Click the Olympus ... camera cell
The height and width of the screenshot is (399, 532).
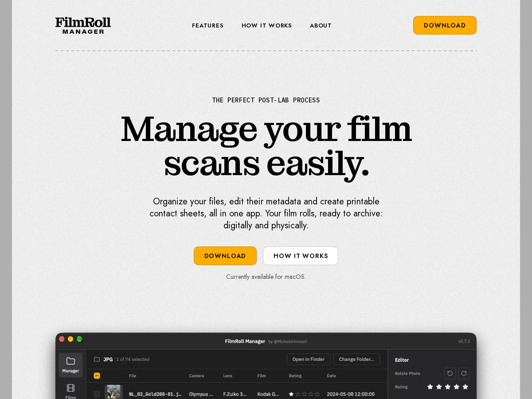click(201, 394)
